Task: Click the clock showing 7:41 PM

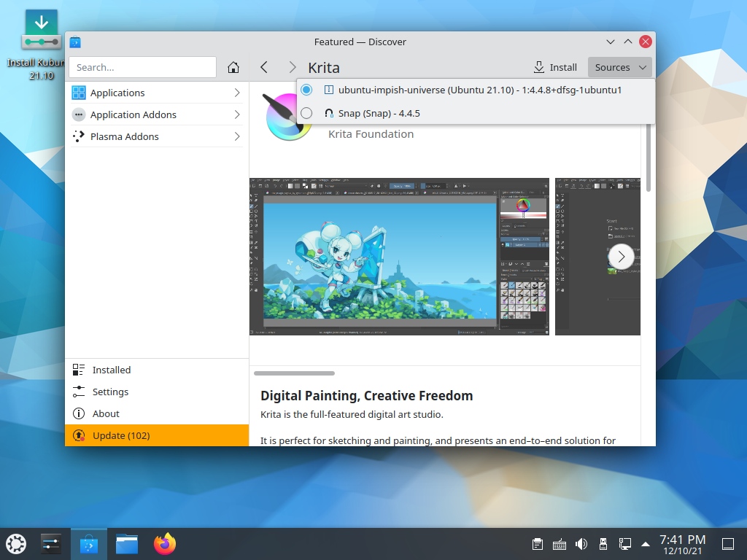Action: click(x=683, y=544)
